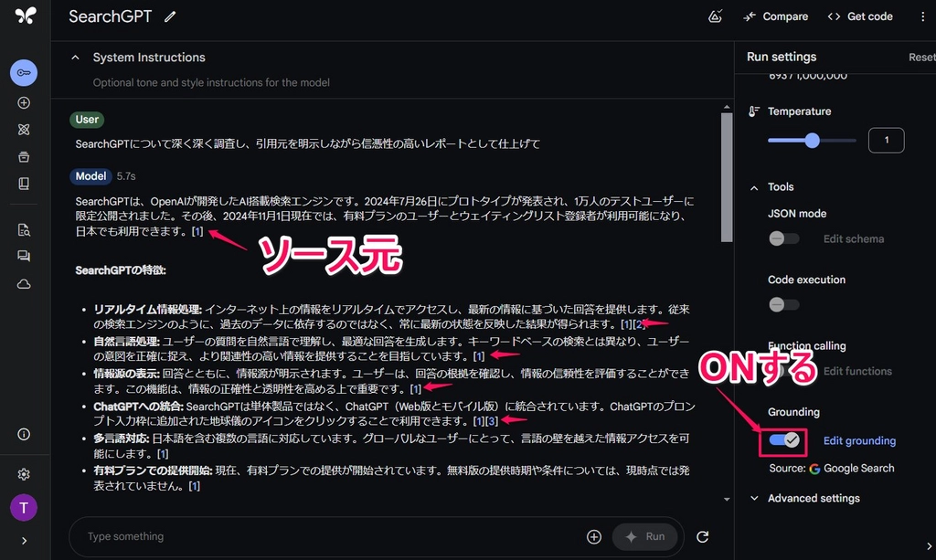936x560 pixels.
Task: Click Edit functions link
Action: [x=857, y=371]
